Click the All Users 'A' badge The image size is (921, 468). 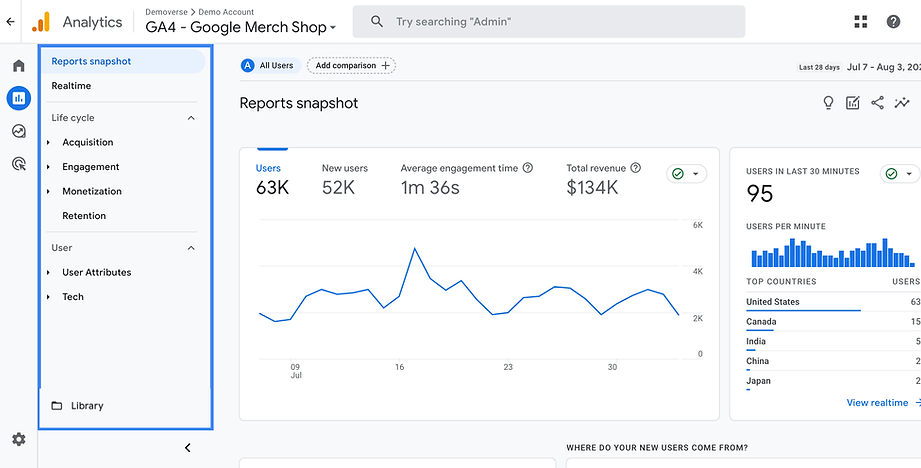point(247,66)
